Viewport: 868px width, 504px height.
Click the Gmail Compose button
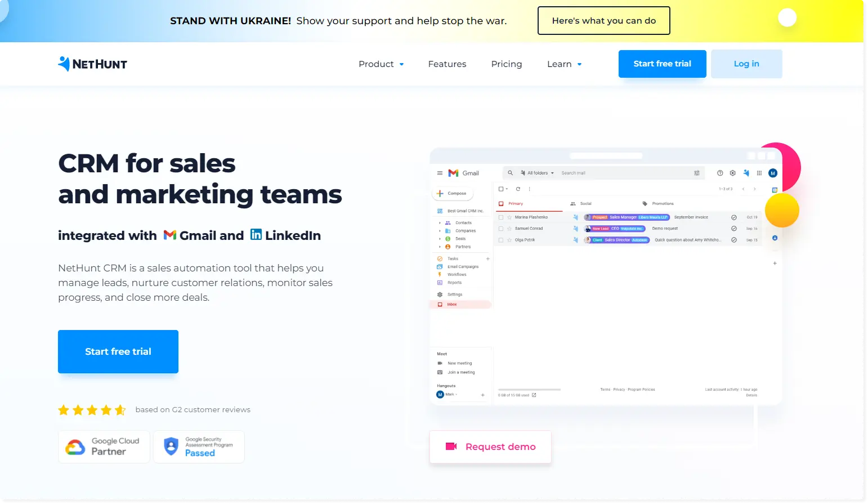[453, 193]
